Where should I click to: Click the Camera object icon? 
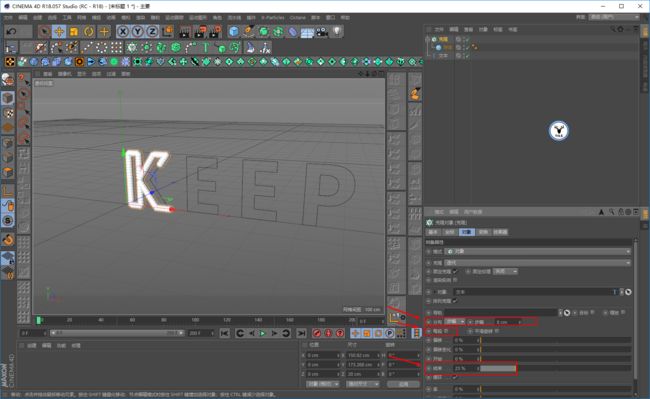click(x=322, y=32)
